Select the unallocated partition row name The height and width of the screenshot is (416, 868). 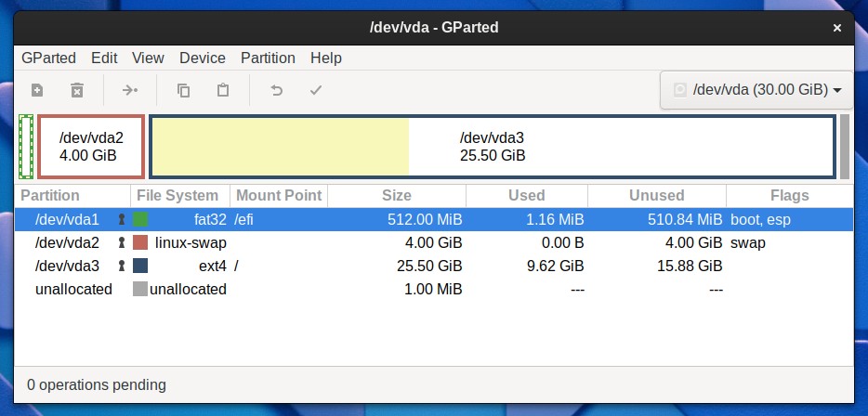click(x=73, y=290)
